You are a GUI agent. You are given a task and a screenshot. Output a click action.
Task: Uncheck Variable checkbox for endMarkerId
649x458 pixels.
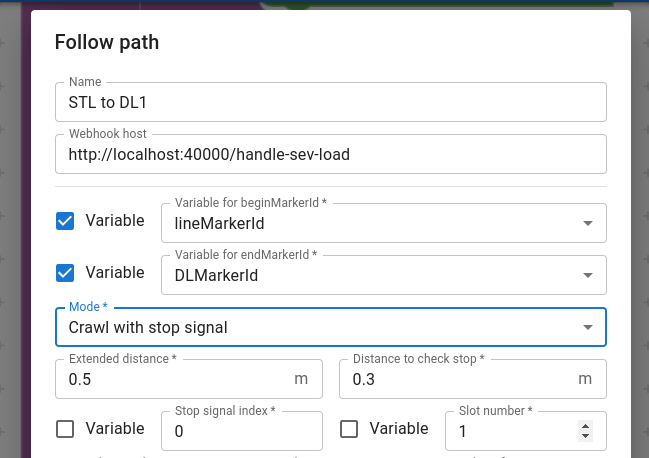65,273
